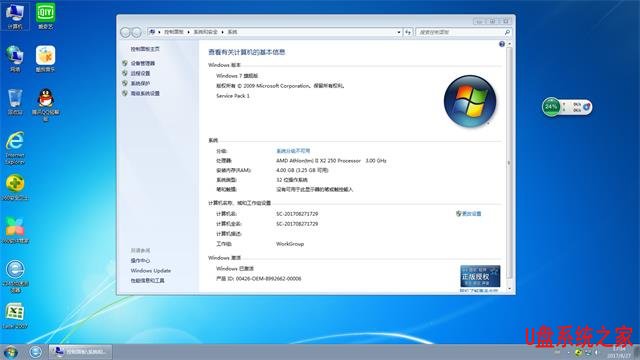640x360 pixels.
Task: Open the address bar history dropdown arrow
Action: point(398,32)
